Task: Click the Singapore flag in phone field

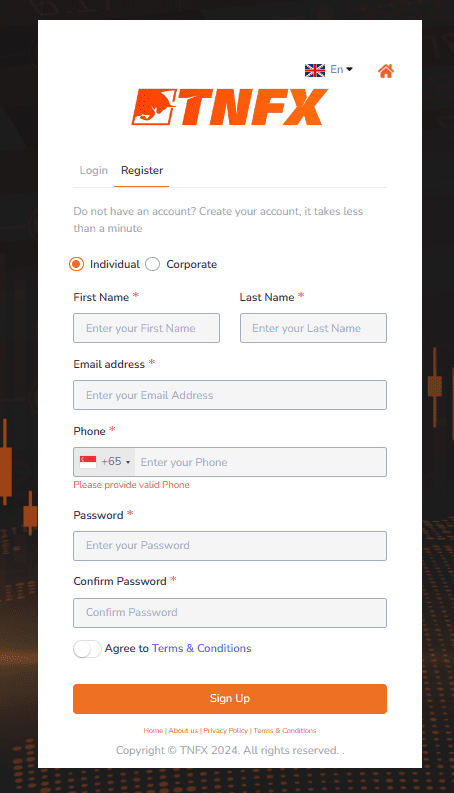Action: pos(88,462)
